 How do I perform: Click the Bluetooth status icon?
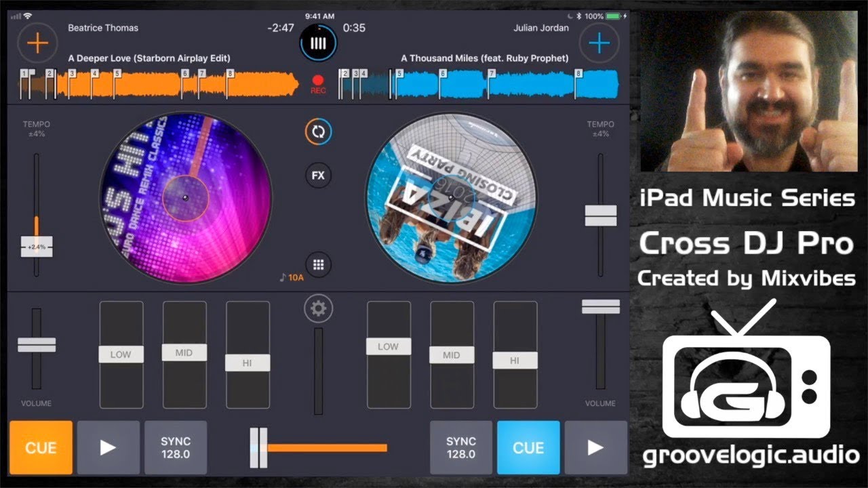[578, 16]
